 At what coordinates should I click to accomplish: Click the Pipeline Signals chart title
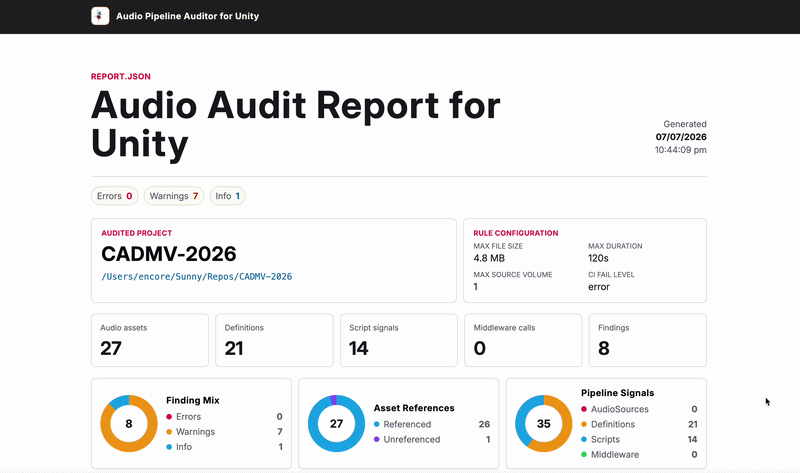(x=617, y=393)
